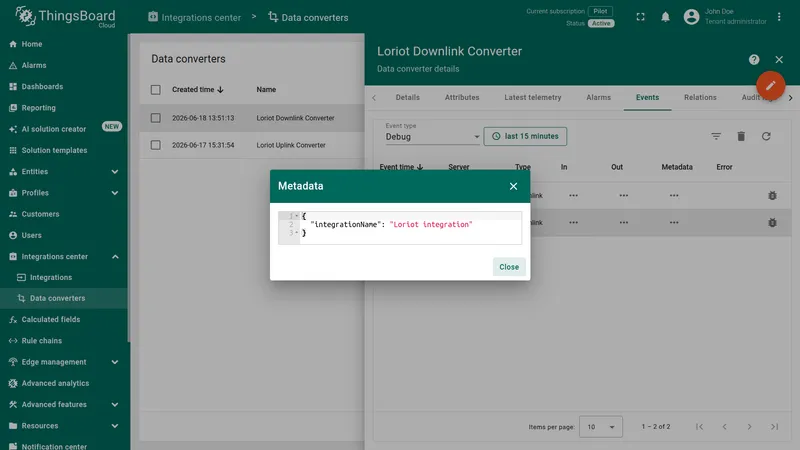Select the Events tab
Viewport: 800px width, 450px height.
pos(647,97)
